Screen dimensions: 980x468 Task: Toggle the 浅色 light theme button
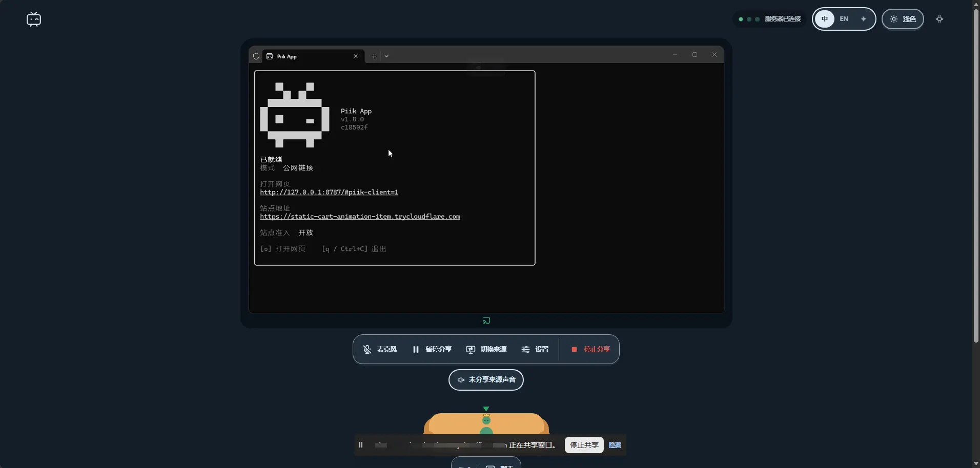coord(903,19)
